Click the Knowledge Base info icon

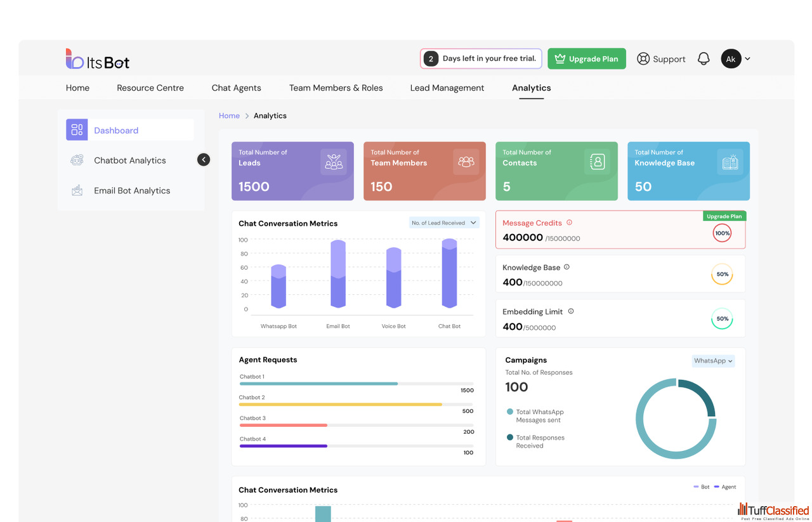tap(566, 267)
